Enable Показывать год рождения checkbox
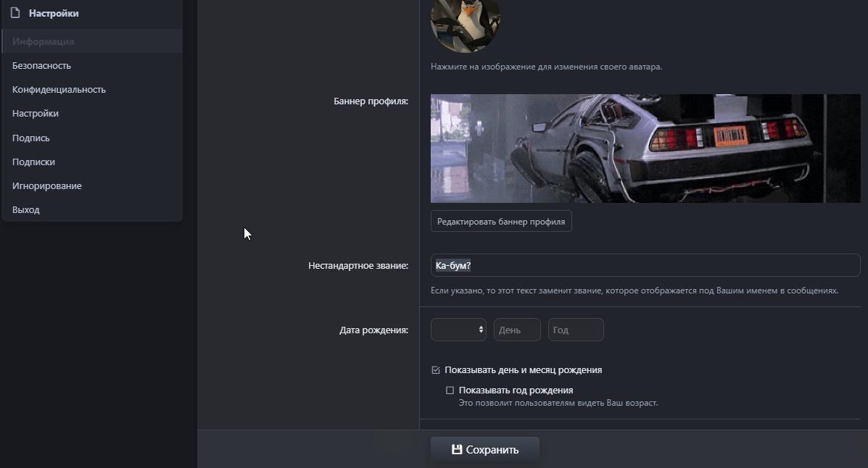Screen dimensions: 868x468 coord(450,390)
